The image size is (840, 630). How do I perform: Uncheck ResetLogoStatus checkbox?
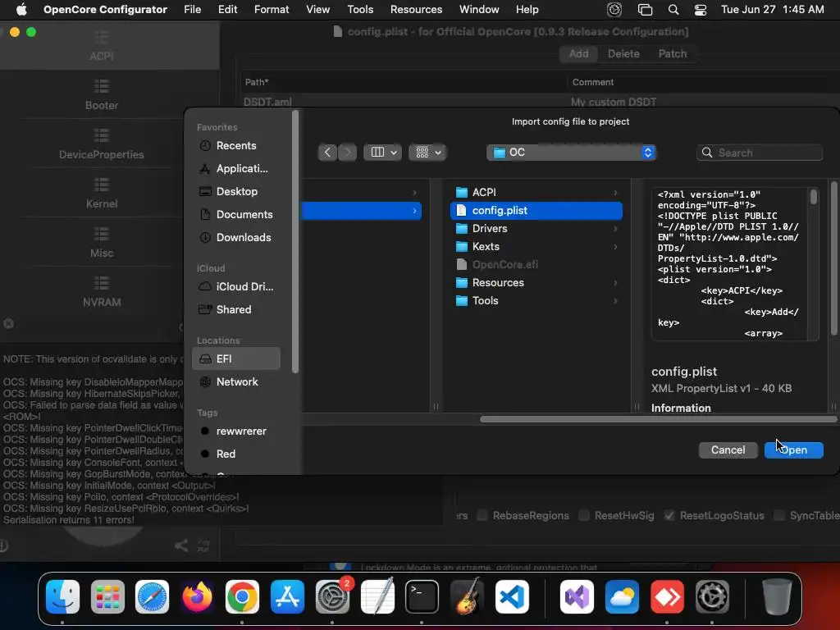coord(669,515)
